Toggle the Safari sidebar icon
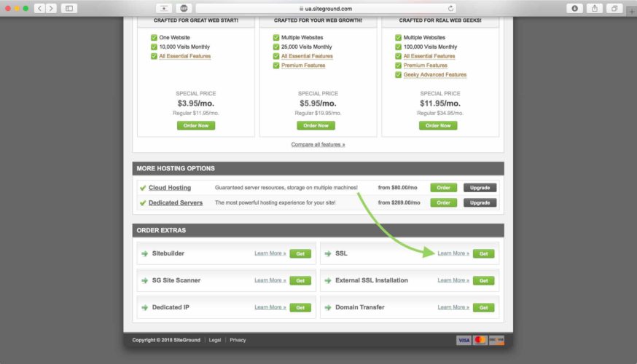Screen dimensions: 637x364 point(69,8)
